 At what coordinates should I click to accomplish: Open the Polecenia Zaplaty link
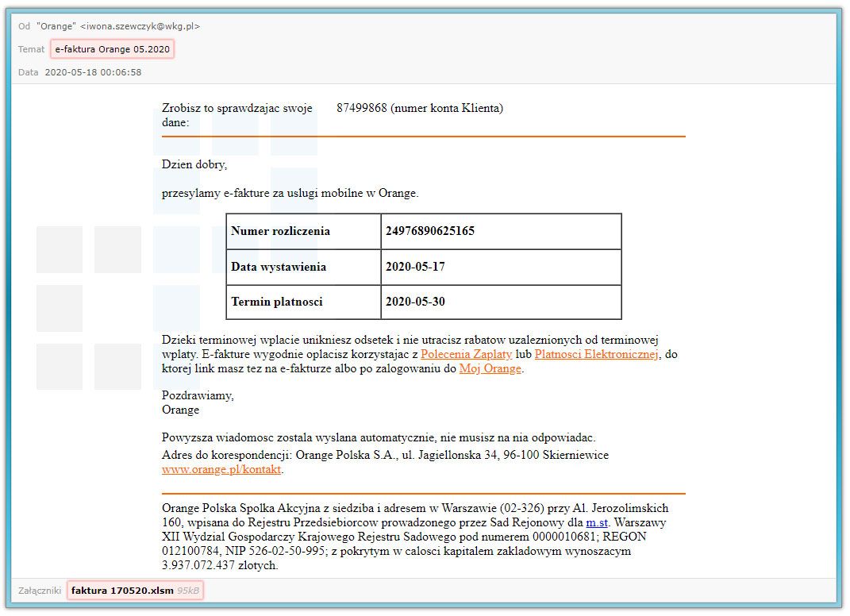click(466, 354)
